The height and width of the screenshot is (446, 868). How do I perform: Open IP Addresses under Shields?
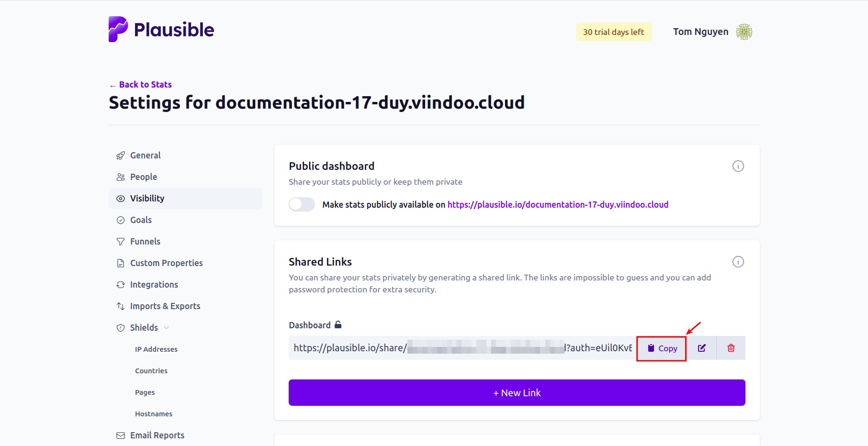(156, 349)
